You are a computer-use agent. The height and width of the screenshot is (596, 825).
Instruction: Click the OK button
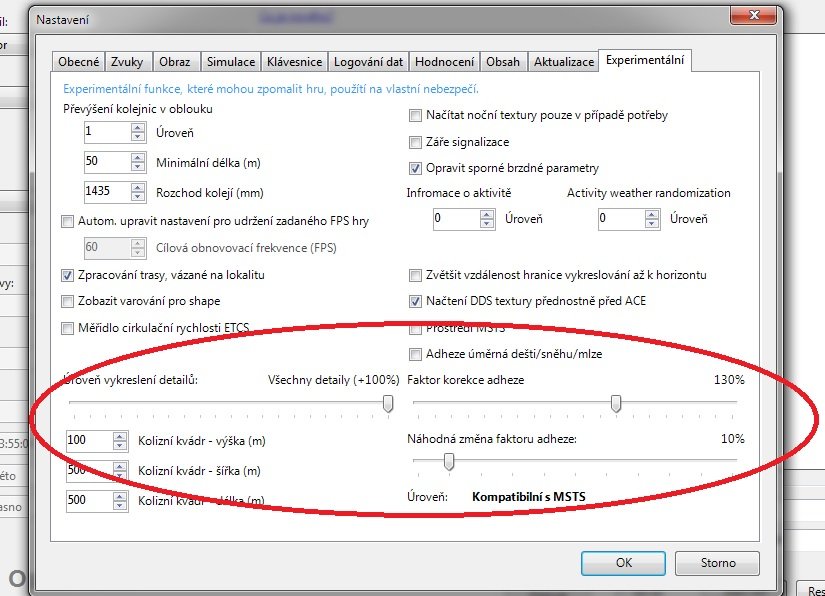click(x=623, y=563)
